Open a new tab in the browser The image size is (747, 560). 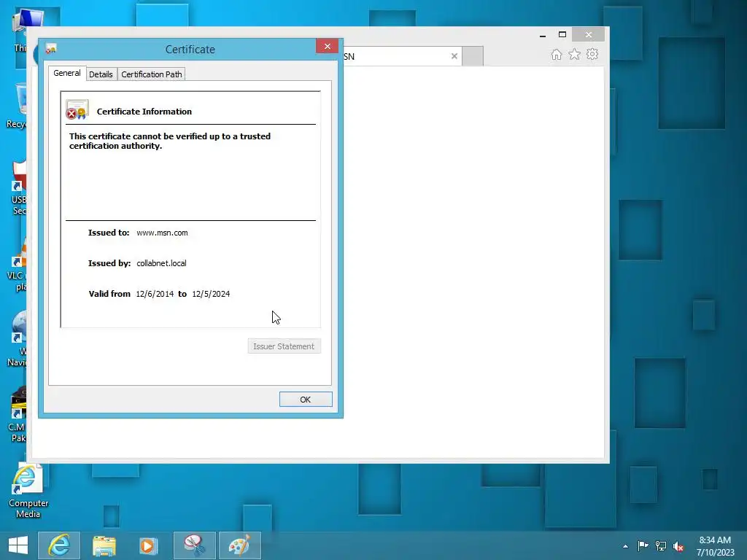473,56
